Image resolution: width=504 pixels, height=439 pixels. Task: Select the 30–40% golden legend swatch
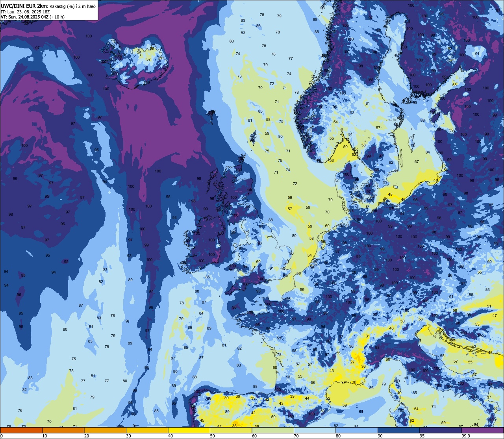tap(147, 430)
